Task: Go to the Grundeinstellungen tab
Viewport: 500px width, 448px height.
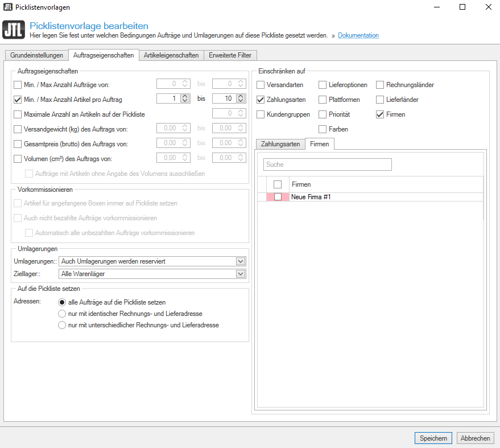Action: (x=36, y=55)
